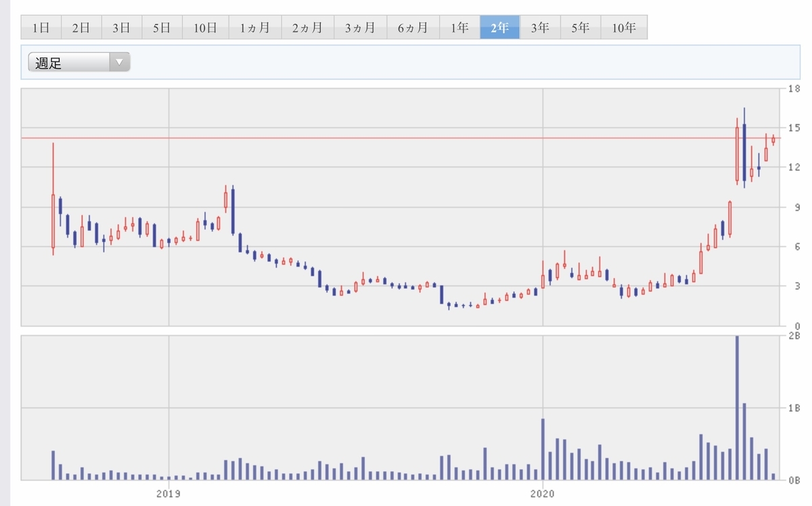This screenshot has width=812, height=506.
Task: Choose the 5日 range tab
Action: pos(162,28)
